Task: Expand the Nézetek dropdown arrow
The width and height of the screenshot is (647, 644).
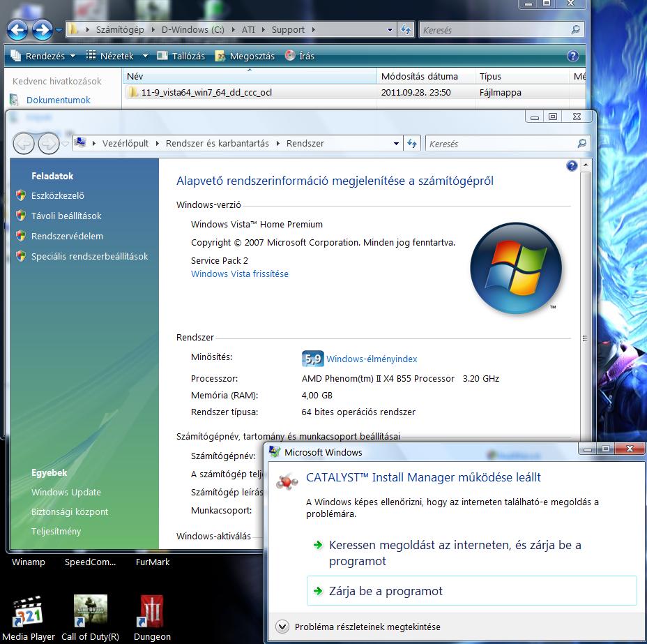Action: pos(145,56)
